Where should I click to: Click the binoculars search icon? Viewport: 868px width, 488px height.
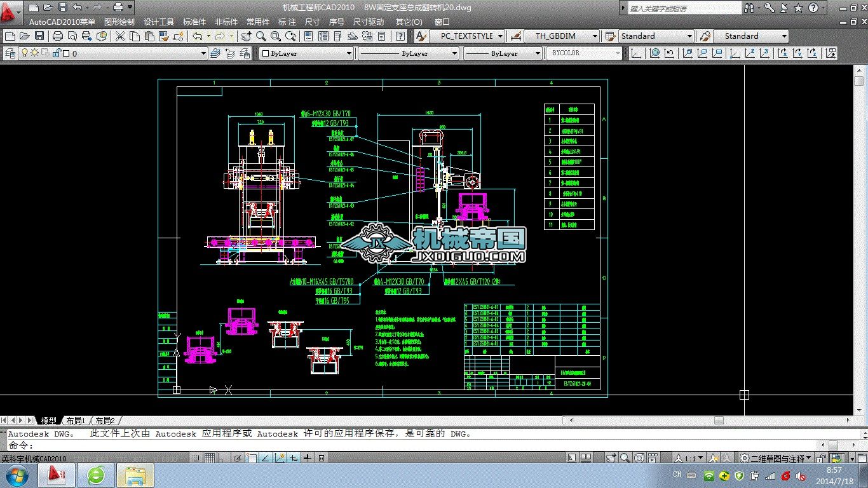click(x=750, y=8)
